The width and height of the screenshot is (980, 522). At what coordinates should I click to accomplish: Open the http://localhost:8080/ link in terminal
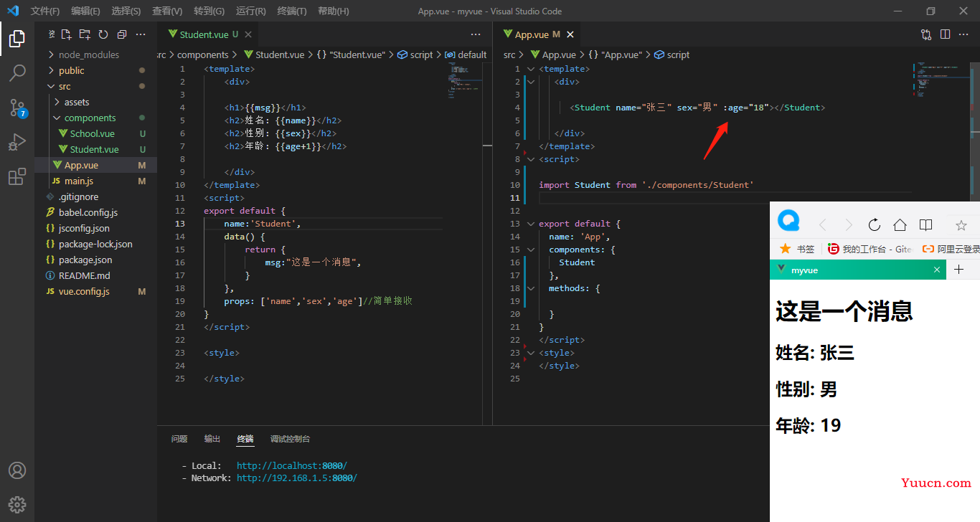click(x=292, y=466)
